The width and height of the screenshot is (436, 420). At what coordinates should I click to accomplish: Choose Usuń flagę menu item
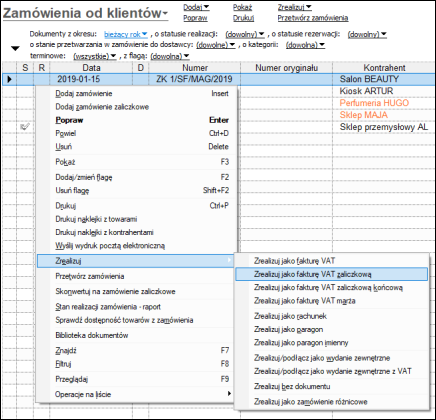click(137, 191)
